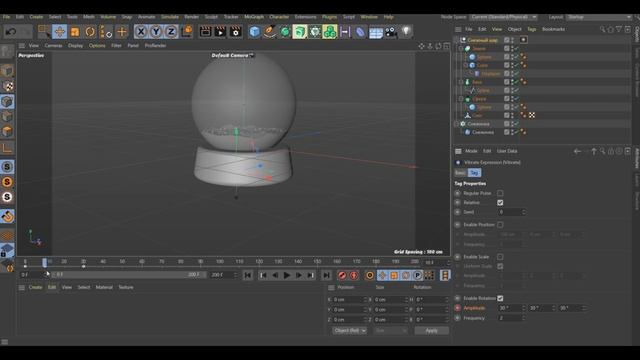Click the Attribute Manager back arrow

tap(577, 151)
